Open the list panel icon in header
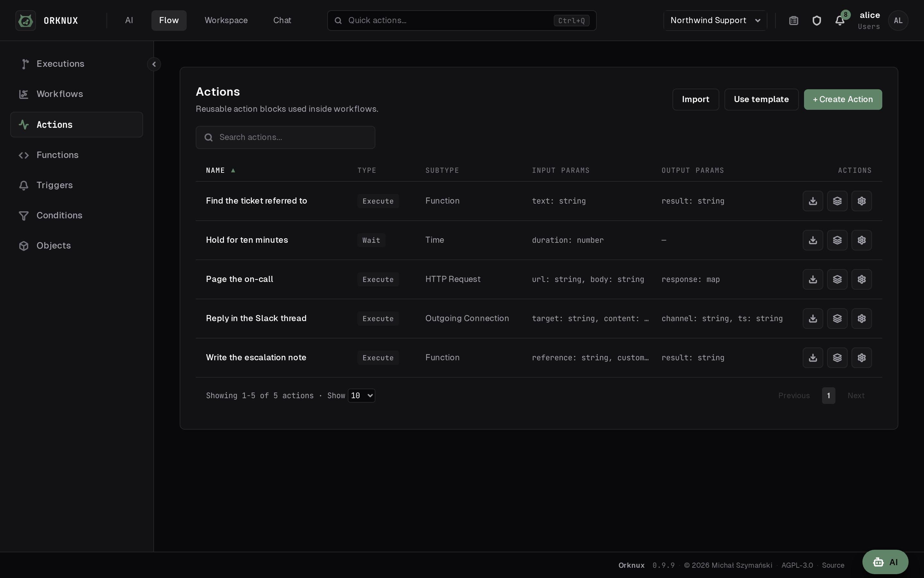This screenshot has height=578, width=924. pyautogui.click(x=793, y=21)
